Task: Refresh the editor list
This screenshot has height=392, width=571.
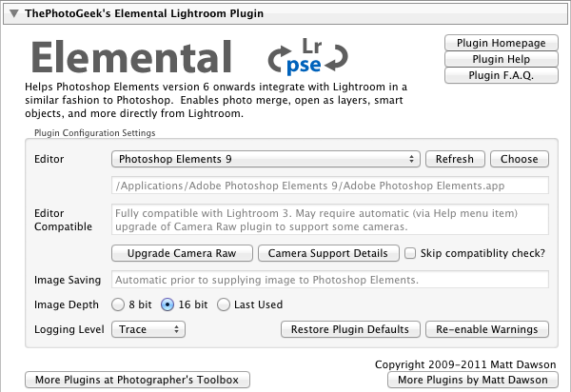Action: tap(455, 159)
